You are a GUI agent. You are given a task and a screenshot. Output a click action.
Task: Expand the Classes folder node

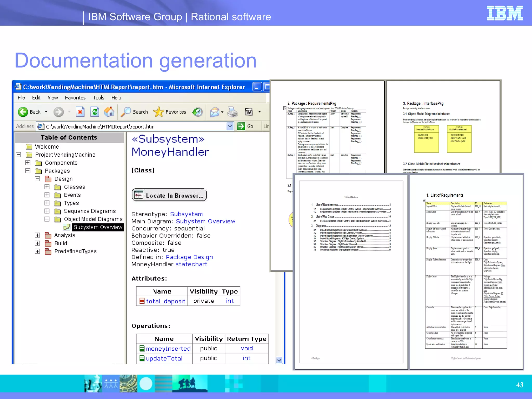click(x=47, y=187)
